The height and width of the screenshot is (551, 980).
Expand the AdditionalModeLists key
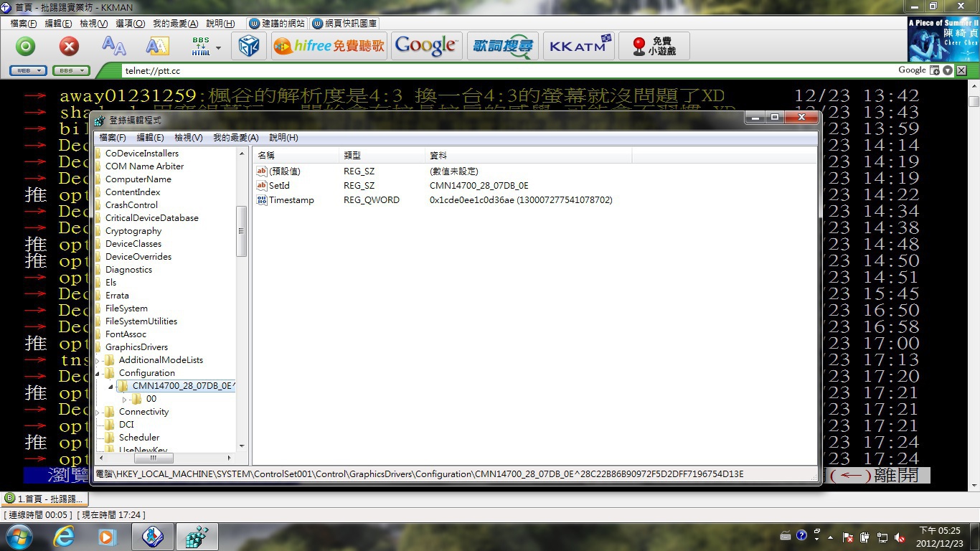[x=98, y=360]
